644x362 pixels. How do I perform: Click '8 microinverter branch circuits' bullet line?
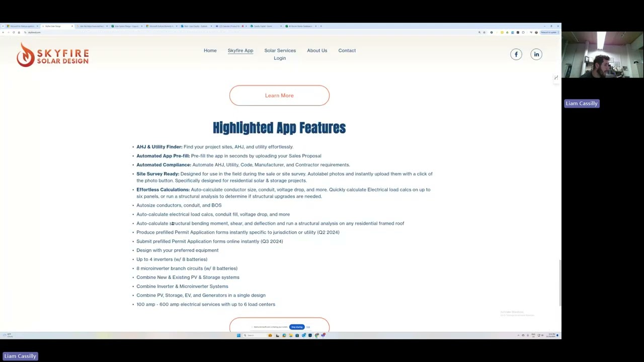pyautogui.click(x=187, y=268)
